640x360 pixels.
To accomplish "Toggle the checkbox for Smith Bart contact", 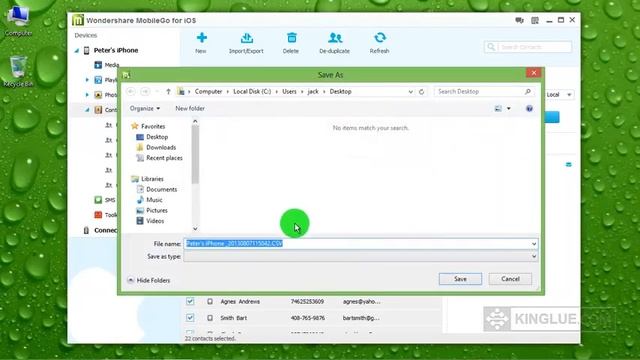I will click(190, 318).
